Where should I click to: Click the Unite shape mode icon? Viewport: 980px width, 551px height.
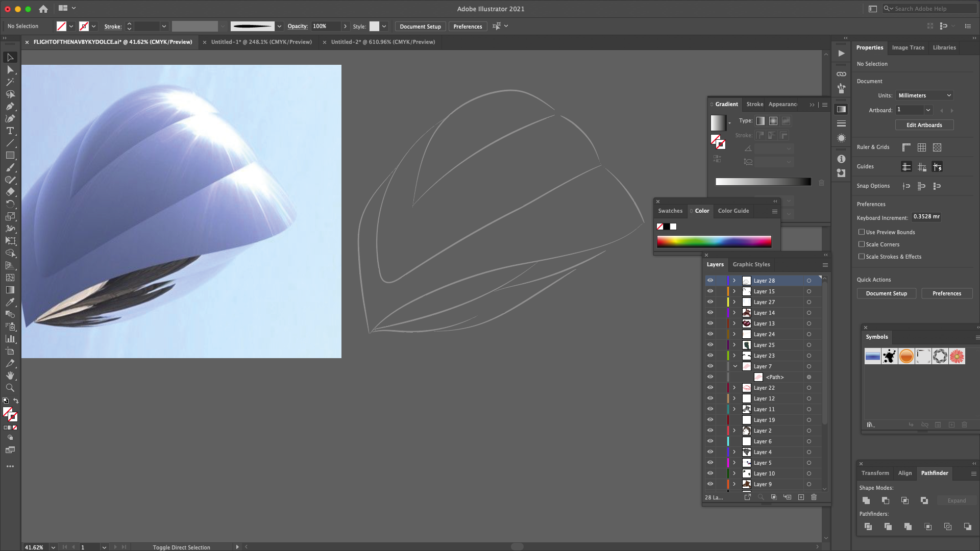coord(866,500)
